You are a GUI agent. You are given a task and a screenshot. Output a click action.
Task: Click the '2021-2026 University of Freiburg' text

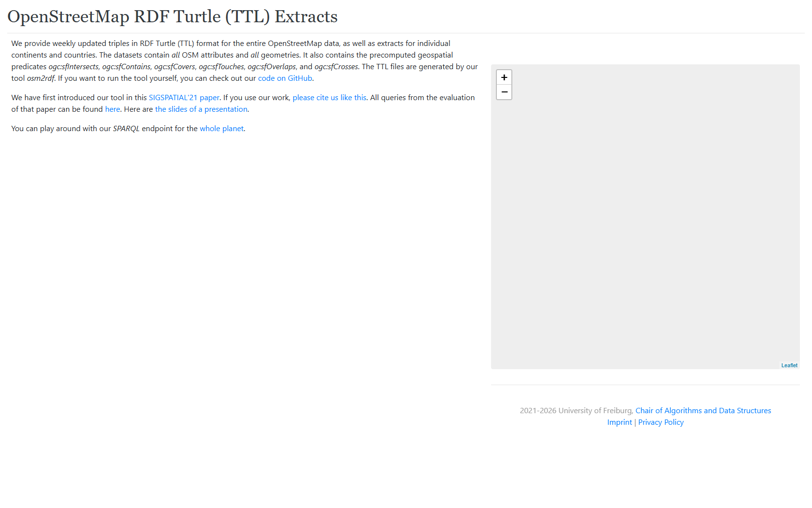(576, 411)
